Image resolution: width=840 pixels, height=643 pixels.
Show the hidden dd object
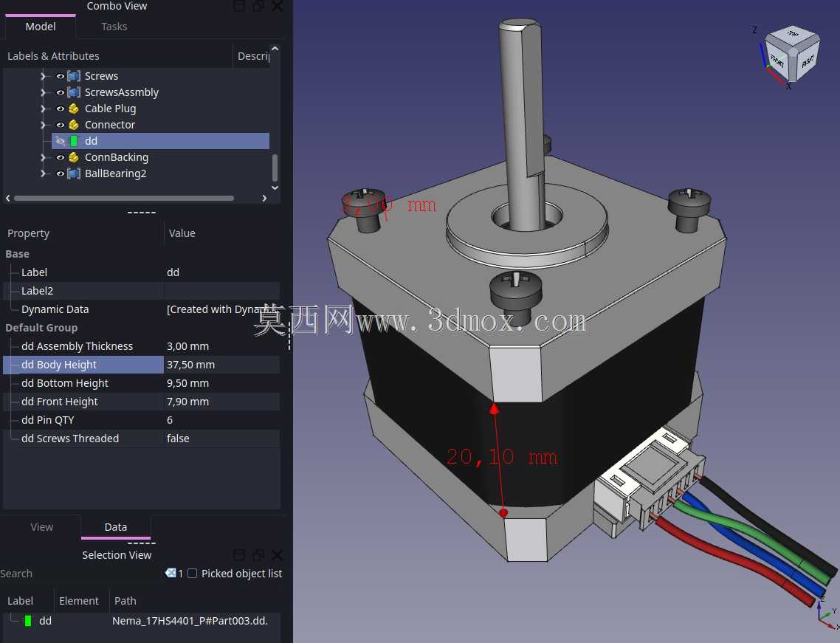[60, 141]
